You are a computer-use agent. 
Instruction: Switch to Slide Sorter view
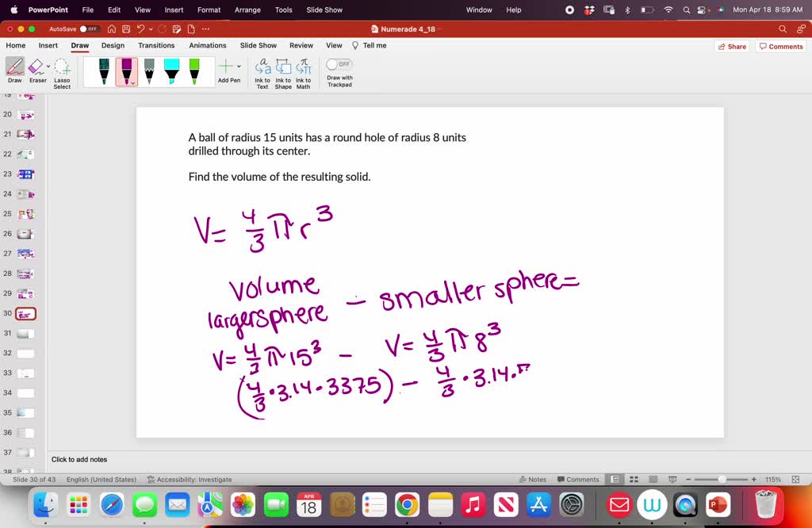[634, 480]
